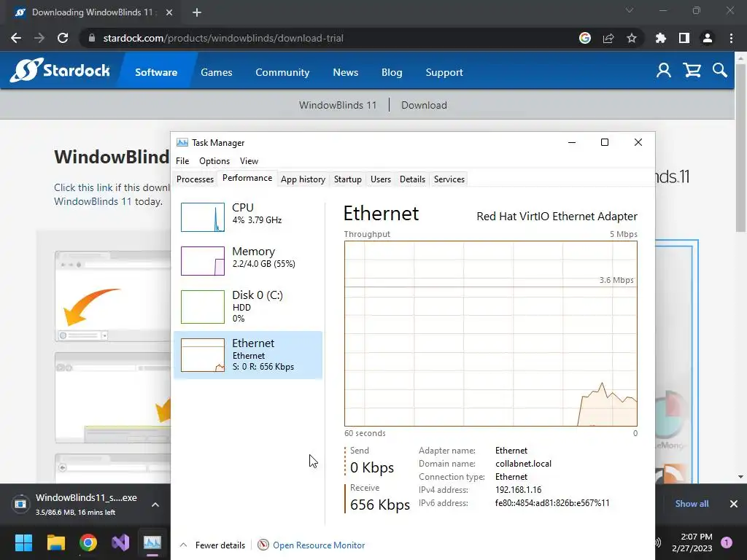This screenshot has height=560, width=747.
Task: Click the Google icon in address bar
Action: (x=585, y=38)
